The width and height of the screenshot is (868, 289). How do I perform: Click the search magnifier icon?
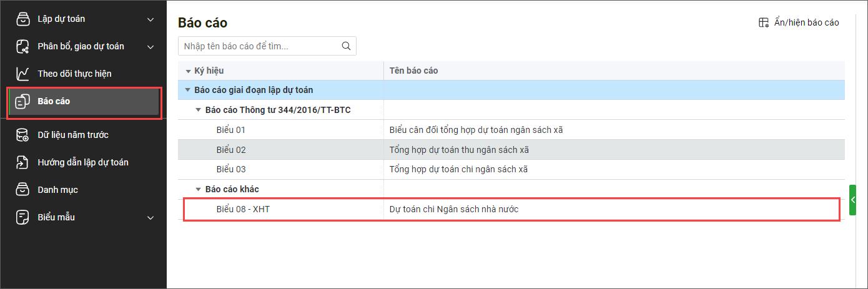[346, 46]
